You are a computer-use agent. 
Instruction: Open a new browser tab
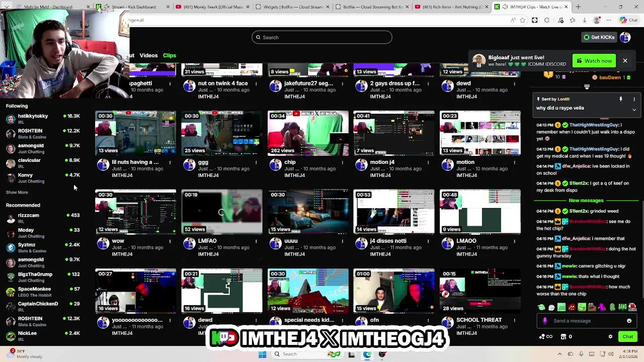click(578, 7)
